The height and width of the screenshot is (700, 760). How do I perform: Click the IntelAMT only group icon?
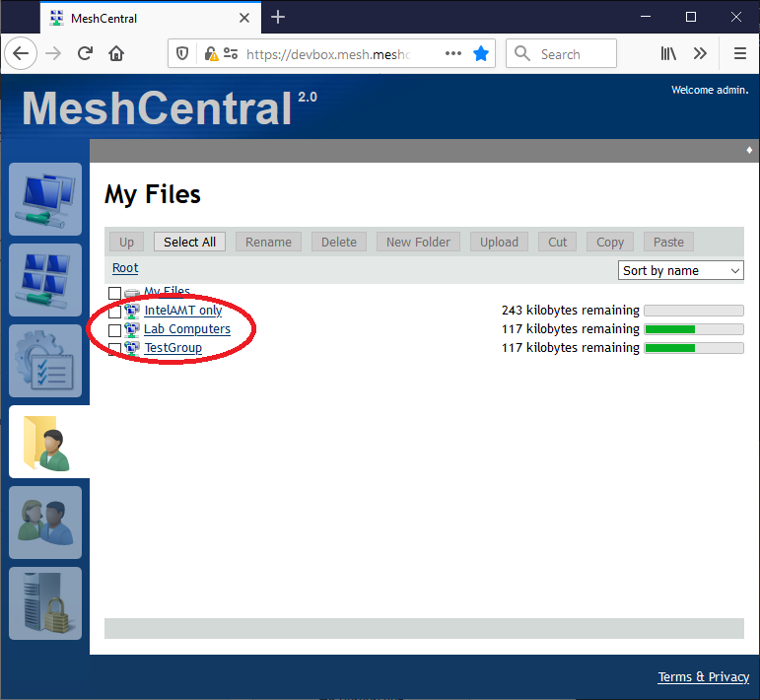(131, 311)
